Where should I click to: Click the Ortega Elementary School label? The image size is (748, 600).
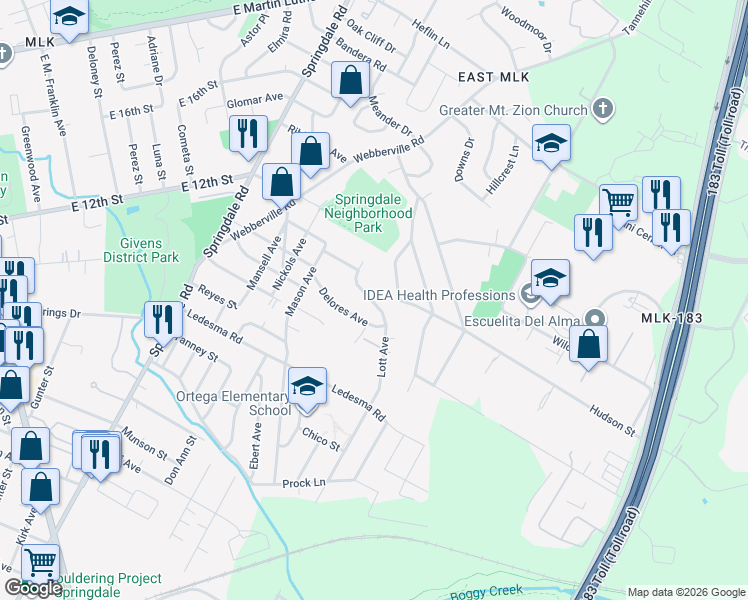pyautogui.click(x=234, y=403)
